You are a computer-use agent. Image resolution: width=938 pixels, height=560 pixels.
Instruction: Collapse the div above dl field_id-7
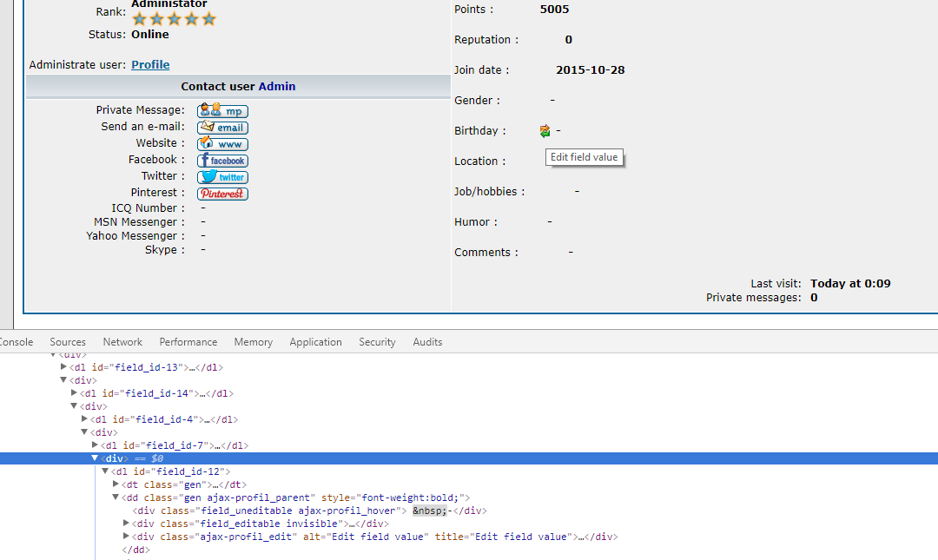84,432
